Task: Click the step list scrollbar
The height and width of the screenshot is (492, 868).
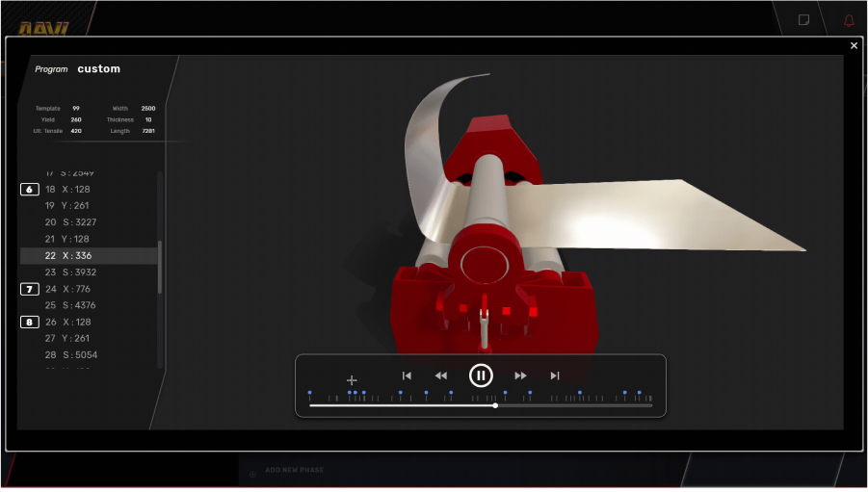Action: pyautogui.click(x=160, y=267)
